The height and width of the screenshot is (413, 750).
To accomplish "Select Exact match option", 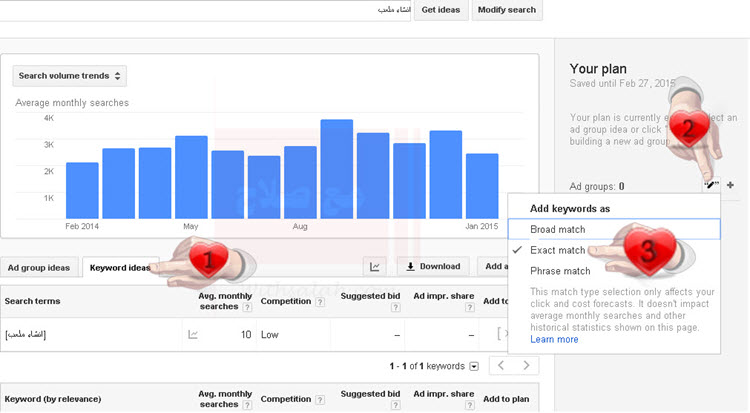I will point(558,250).
